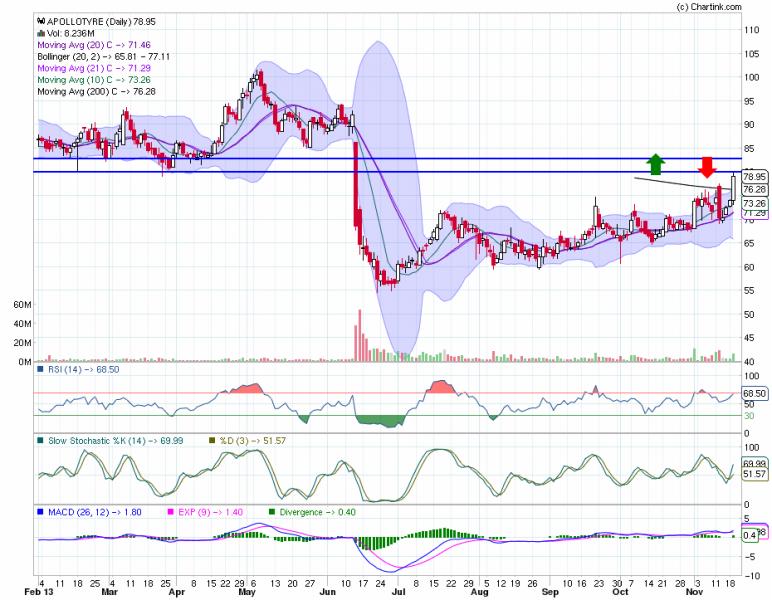The width and height of the screenshot is (772, 600).
Task: Click the 76.28 price axis tag
Action: coord(754,189)
